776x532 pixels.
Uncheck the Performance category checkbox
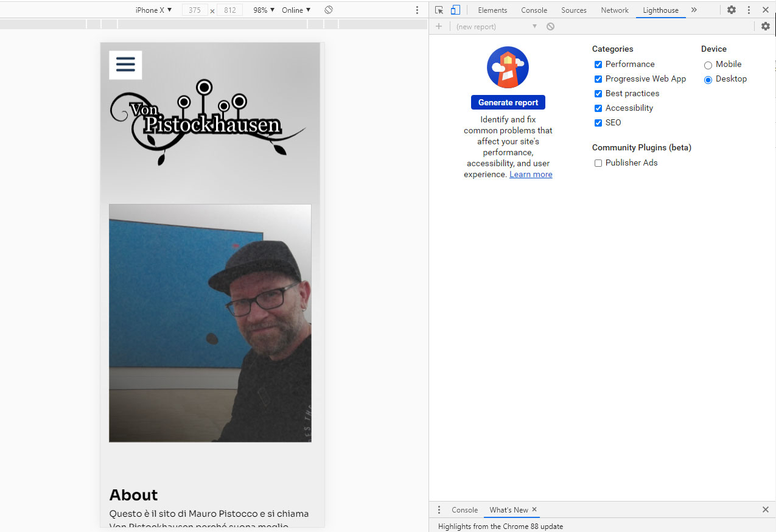(598, 65)
